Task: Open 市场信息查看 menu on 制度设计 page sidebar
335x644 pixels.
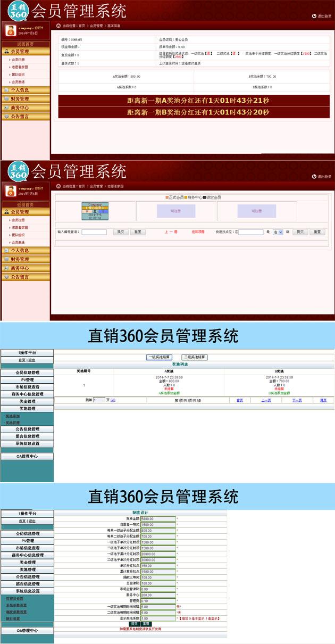Action: coord(27,548)
